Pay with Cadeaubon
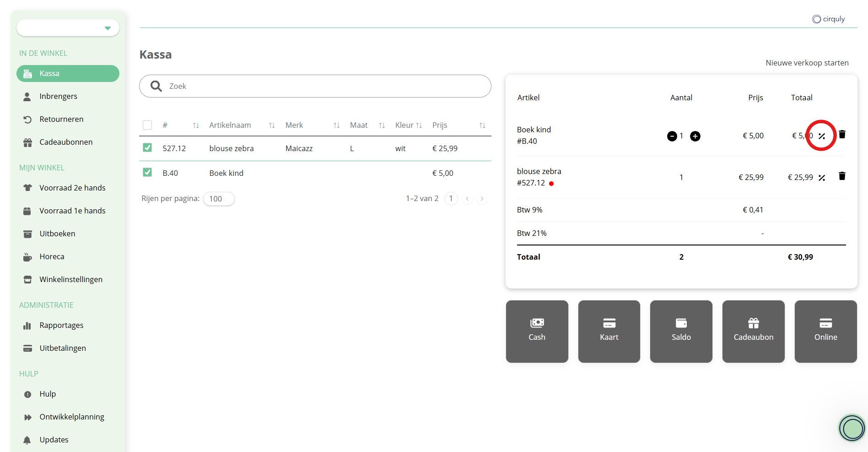Image resolution: width=868 pixels, height=452 pixels. pyautogui.click(x=754, y=332)
